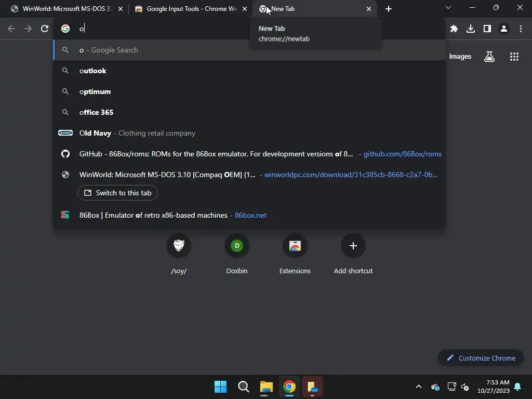The width and height of the screenshot is (532, 399).
Task: Open the clock showing 7:53 AM
Action: tap(494, 387)
